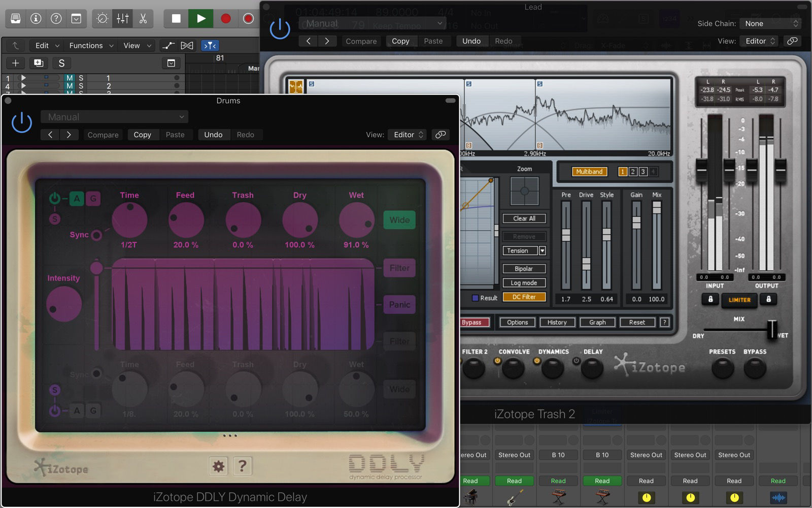
Task: Stop playback with the square button
Action: tap(176, 19)
